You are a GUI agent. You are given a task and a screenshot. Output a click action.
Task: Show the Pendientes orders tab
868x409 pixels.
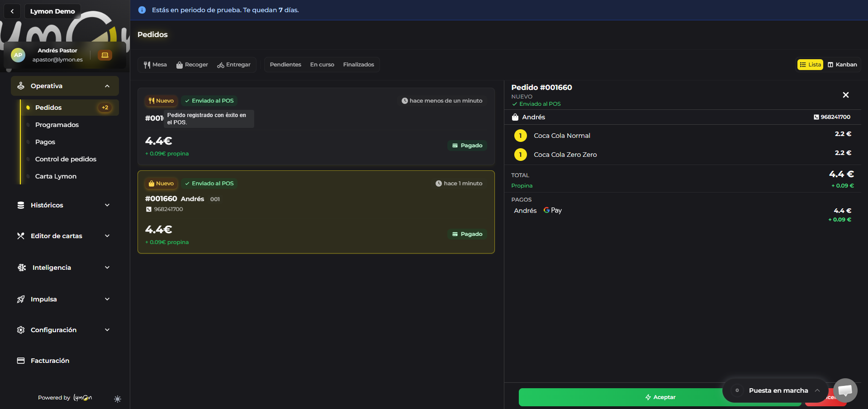285,65
